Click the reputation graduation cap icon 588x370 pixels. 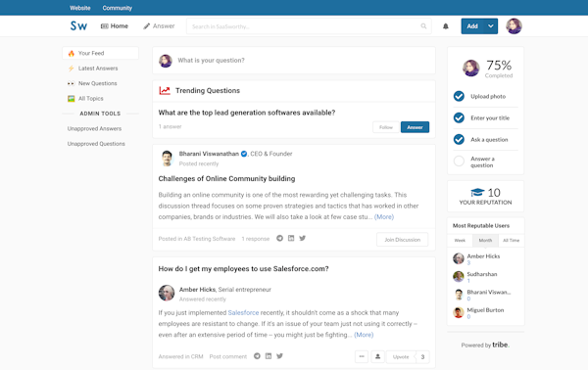[x=477, y=193]
